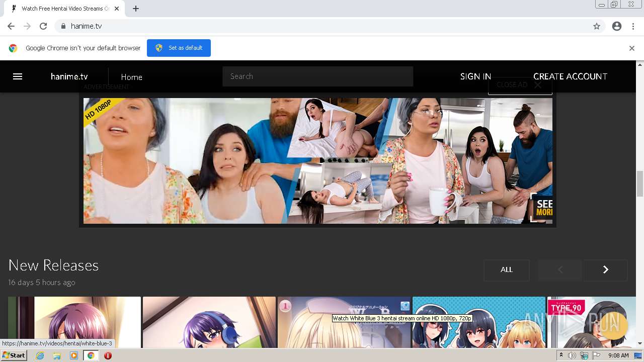Click the padlock site info icon

click(x=63, y=26)
